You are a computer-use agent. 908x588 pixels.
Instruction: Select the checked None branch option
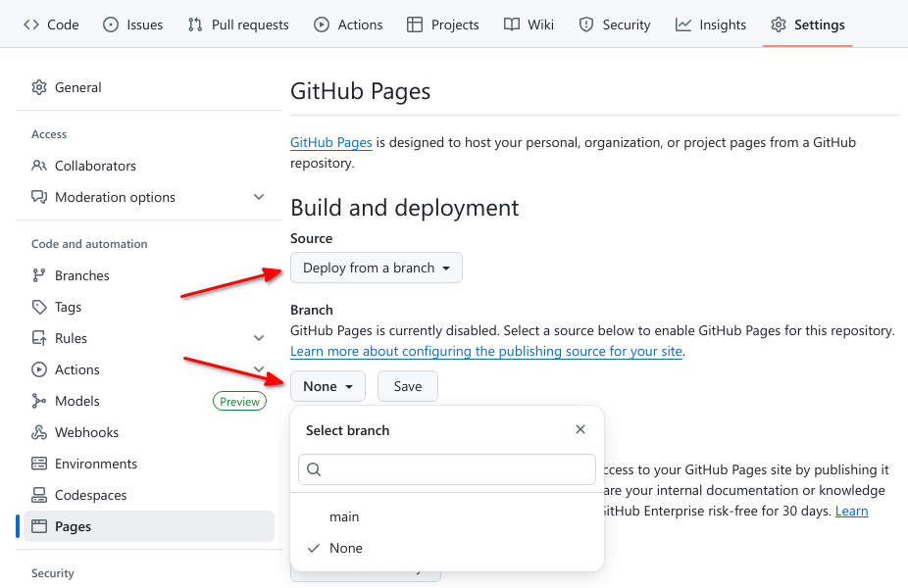pos(447,548)
